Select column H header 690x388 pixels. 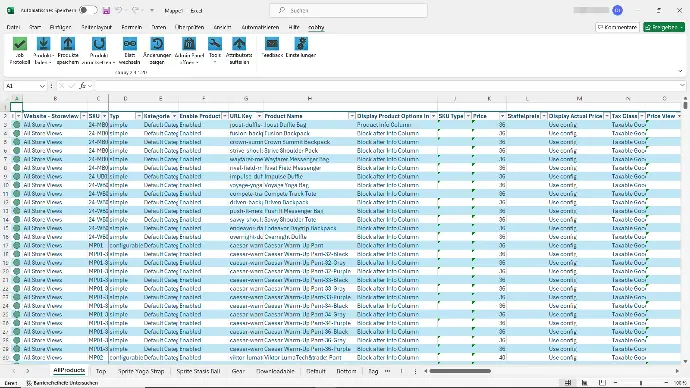[309, 99]
